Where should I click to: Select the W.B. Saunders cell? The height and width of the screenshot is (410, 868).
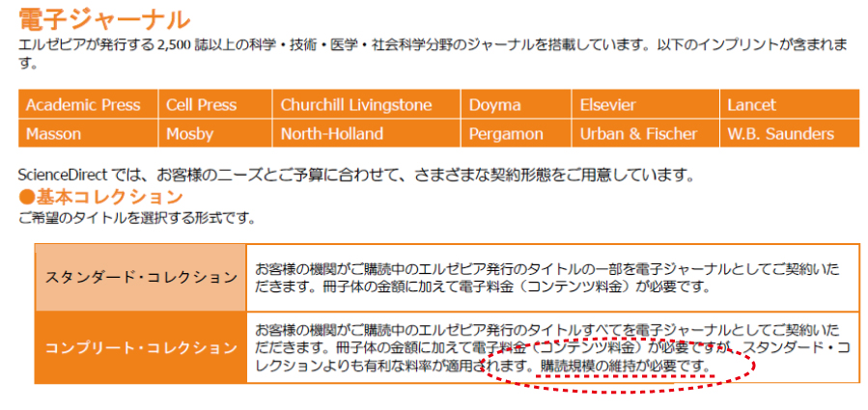point(790,133)
